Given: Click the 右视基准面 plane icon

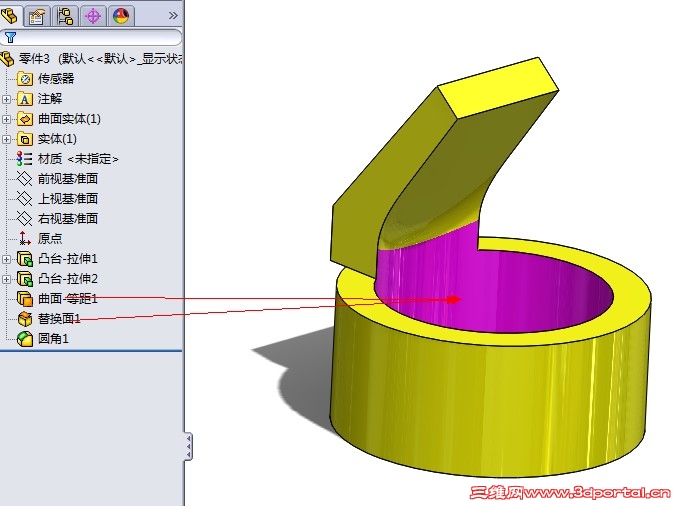Looking at the screenshot, I should click(x=25, y=219).
